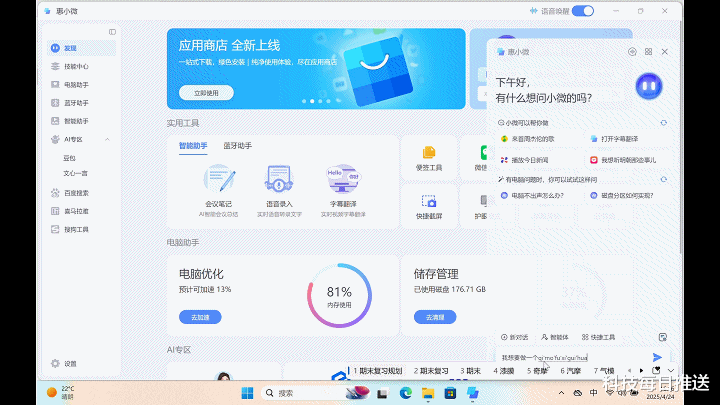Screen dimensions: 720x405
Task: Refresh the 小微可以帮你做 suggestions
Action: (664, 123)
